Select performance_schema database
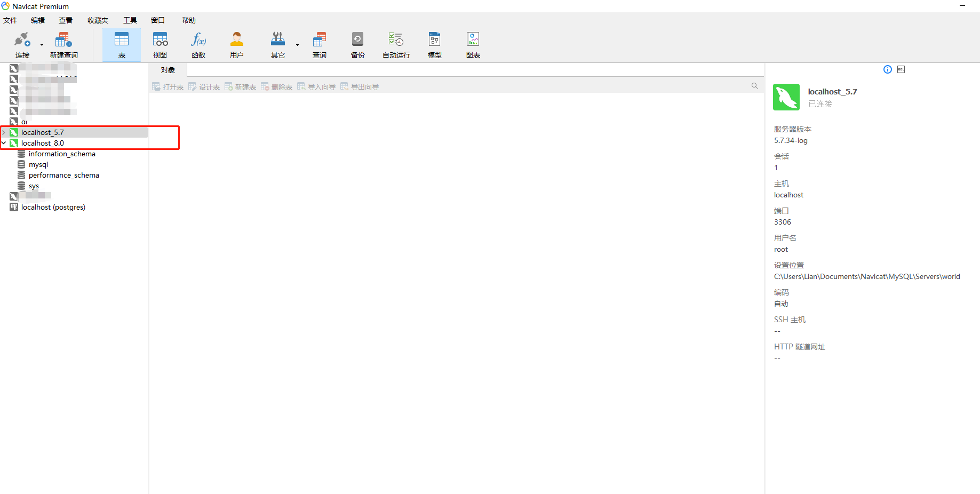This screenshot has width=980, height=494. [64, 175]
